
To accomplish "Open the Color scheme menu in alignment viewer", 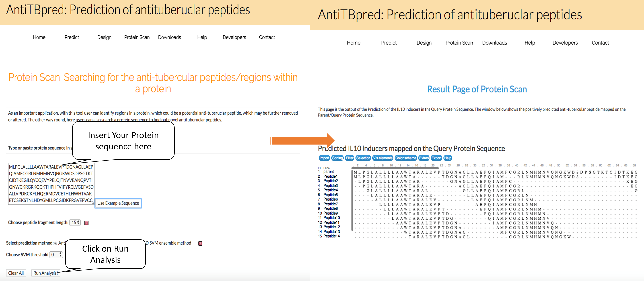I will [x=405, y=158].
